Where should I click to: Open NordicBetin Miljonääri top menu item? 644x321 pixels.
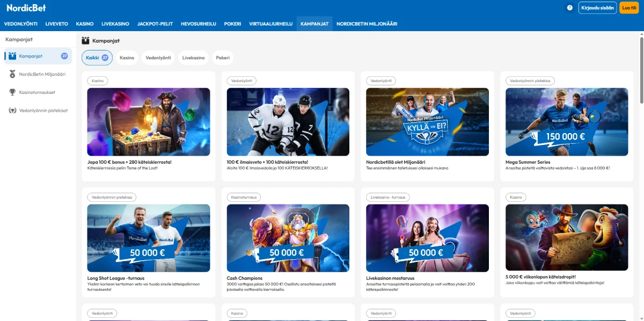(x=367, y=24)
